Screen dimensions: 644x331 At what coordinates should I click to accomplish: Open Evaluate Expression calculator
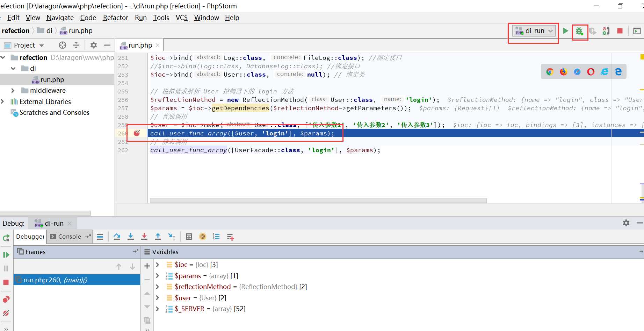click(189, 237)
